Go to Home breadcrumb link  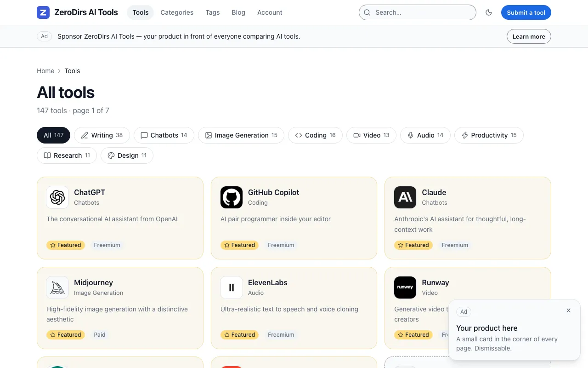point(45,71)
